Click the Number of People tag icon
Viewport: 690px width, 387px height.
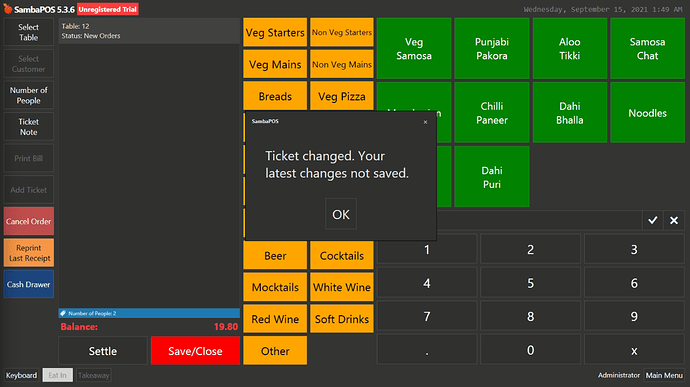pyautogui.click(x=63, y=313)
